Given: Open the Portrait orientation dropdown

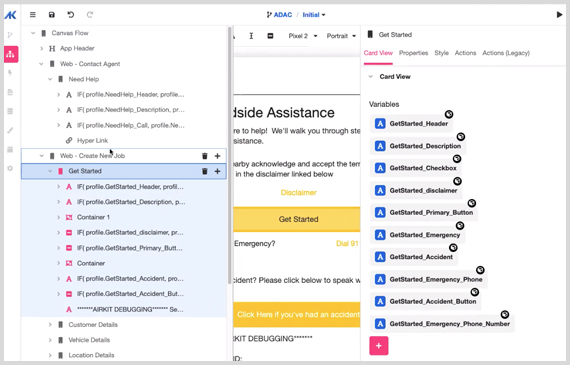Looking at the screenshot, I should [341, 36].
